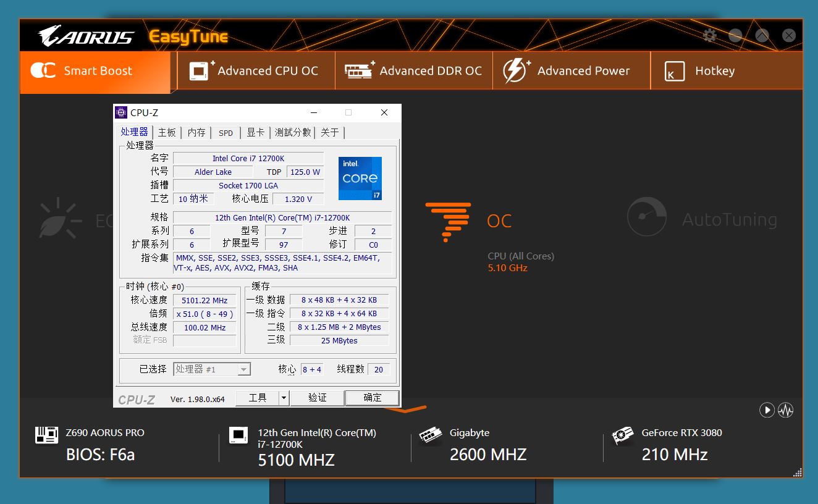
Task: Click the Socket 1700 LGA value
Action: coord(248,185)
